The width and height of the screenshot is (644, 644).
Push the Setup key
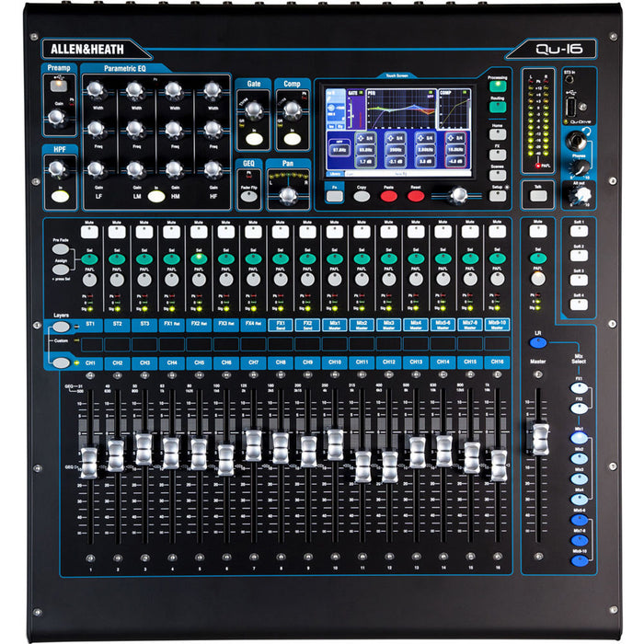[498, 195]
